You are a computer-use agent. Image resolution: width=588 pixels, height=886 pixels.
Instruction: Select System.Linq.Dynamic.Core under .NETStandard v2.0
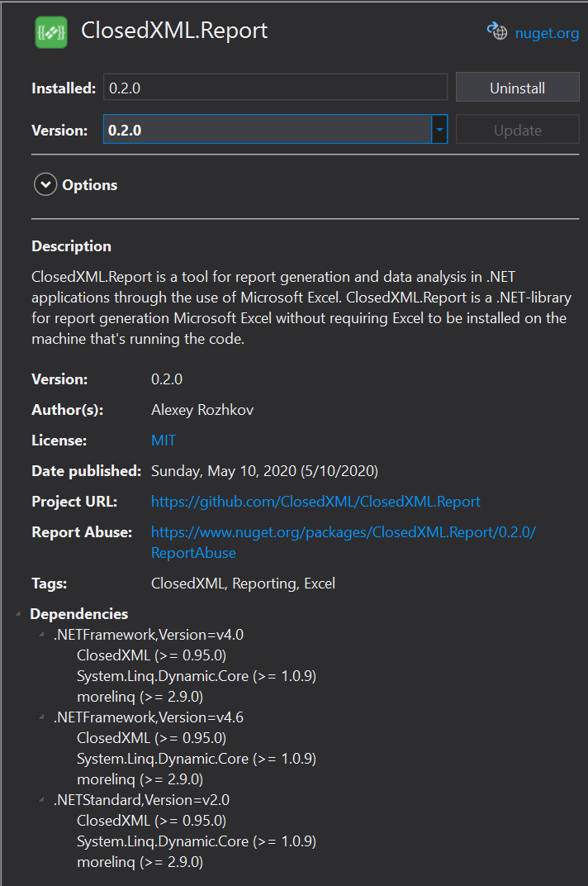pos(197,841)
